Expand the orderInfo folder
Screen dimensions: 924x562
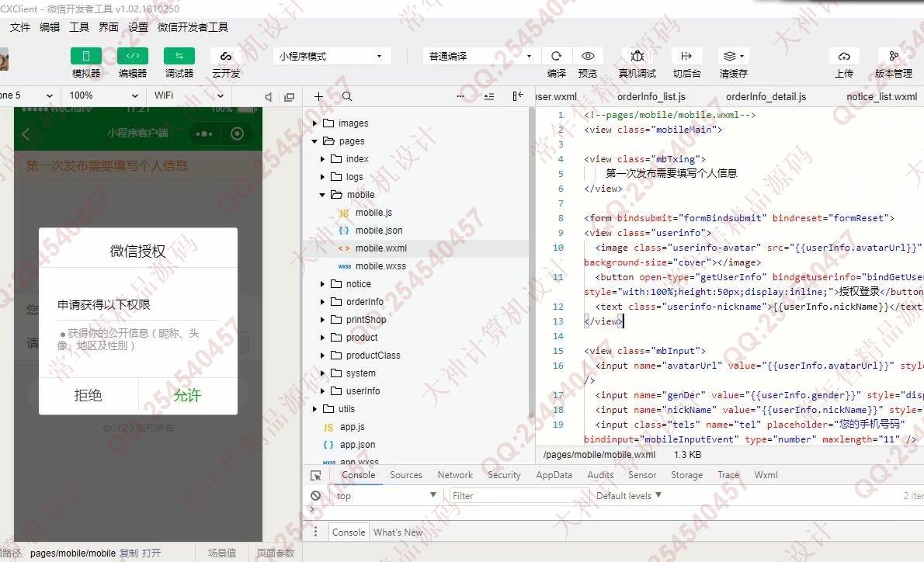pos(322,302)
